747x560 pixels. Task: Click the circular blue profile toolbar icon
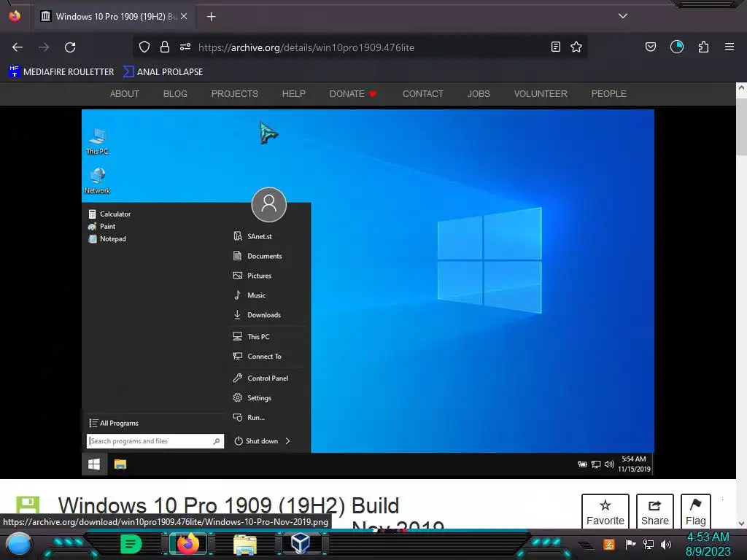(x=677, y=47)
